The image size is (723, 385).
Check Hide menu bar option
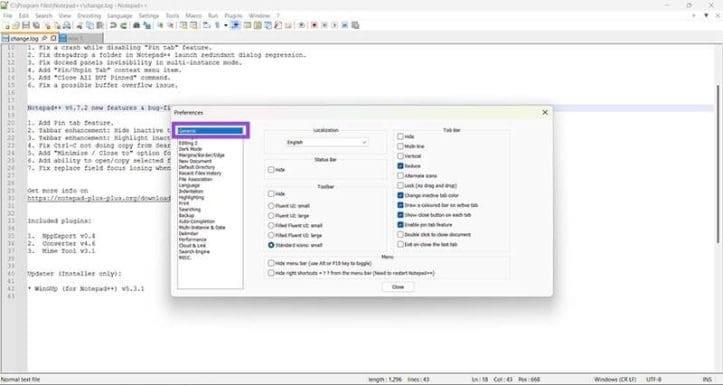[271, 263]
